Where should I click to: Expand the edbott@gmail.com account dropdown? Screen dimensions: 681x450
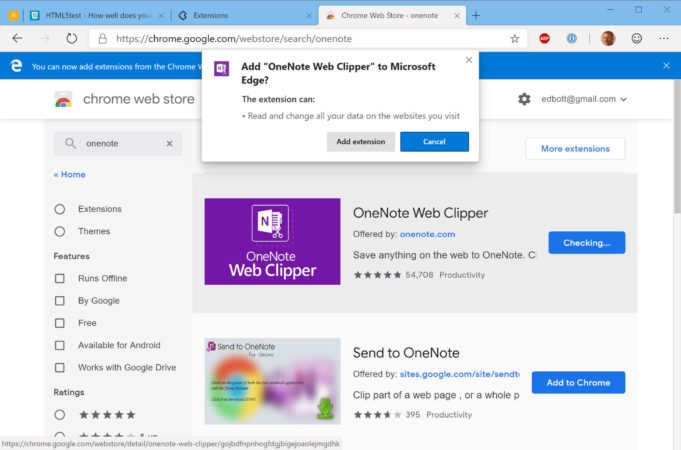coord(584,99)
